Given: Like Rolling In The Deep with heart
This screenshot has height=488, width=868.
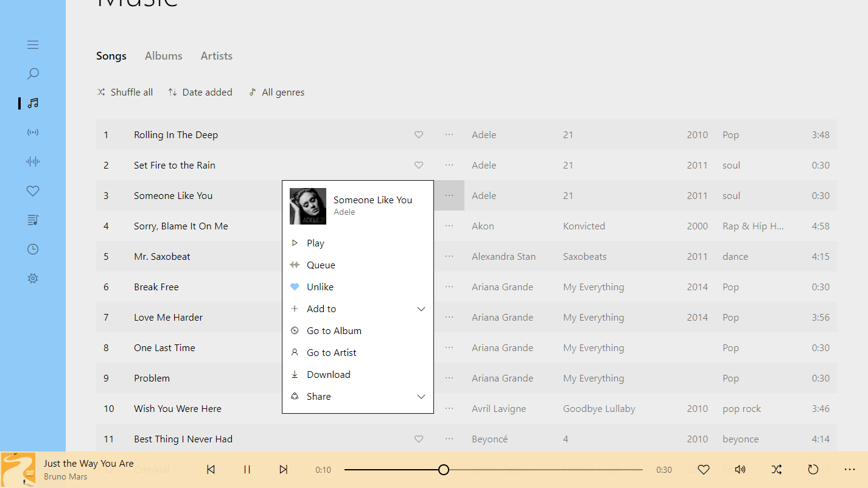Looking at the screenshot, I should (x=419, y=134).
